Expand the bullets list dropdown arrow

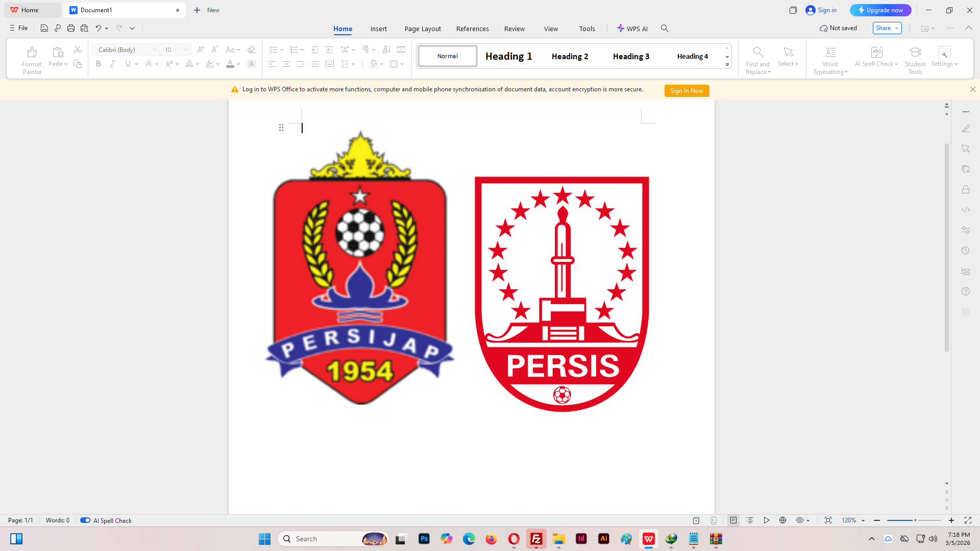[282, 50]
